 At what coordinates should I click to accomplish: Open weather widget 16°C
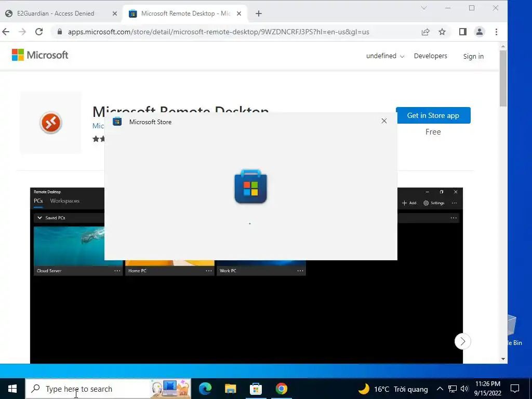pos(393,389)
